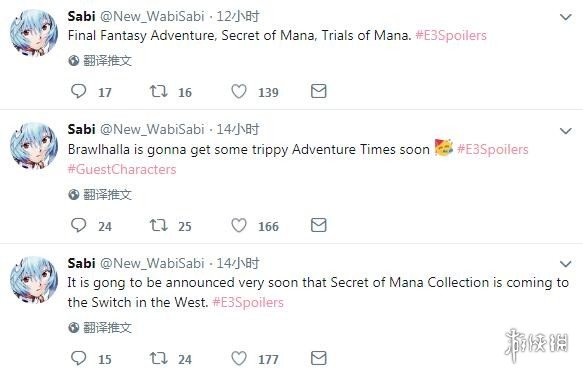Image resolution: width=583 pixels, height=373 pixels.
Task: Open Sabi's avatar on the Brawlhalla tweet
Action: click(x=34, y=146)
